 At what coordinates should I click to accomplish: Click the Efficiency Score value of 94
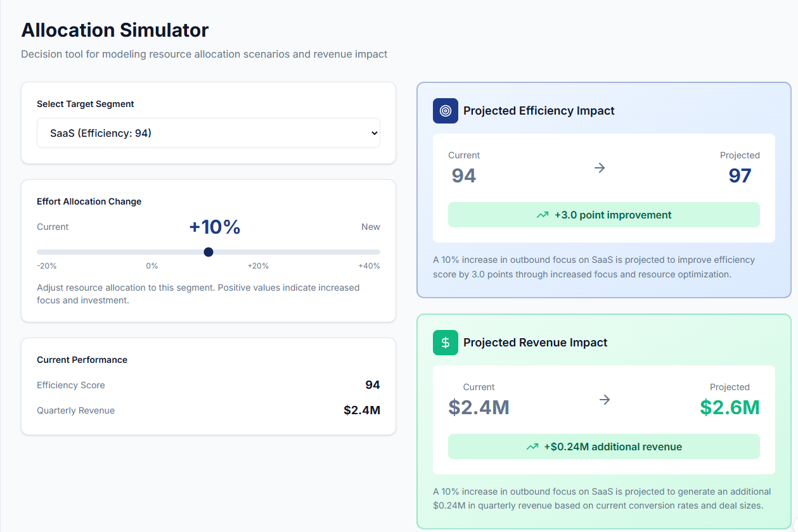374,384
